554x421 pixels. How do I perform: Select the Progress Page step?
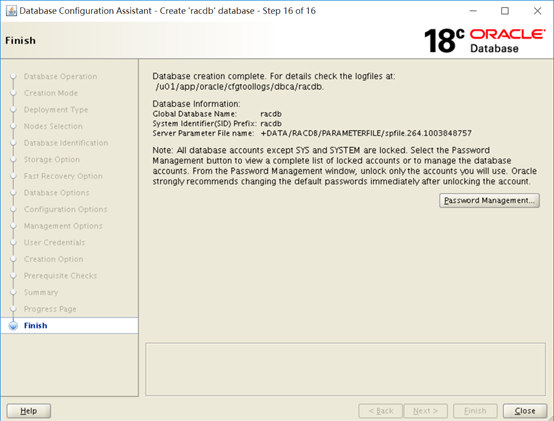[x=50, y=309]
